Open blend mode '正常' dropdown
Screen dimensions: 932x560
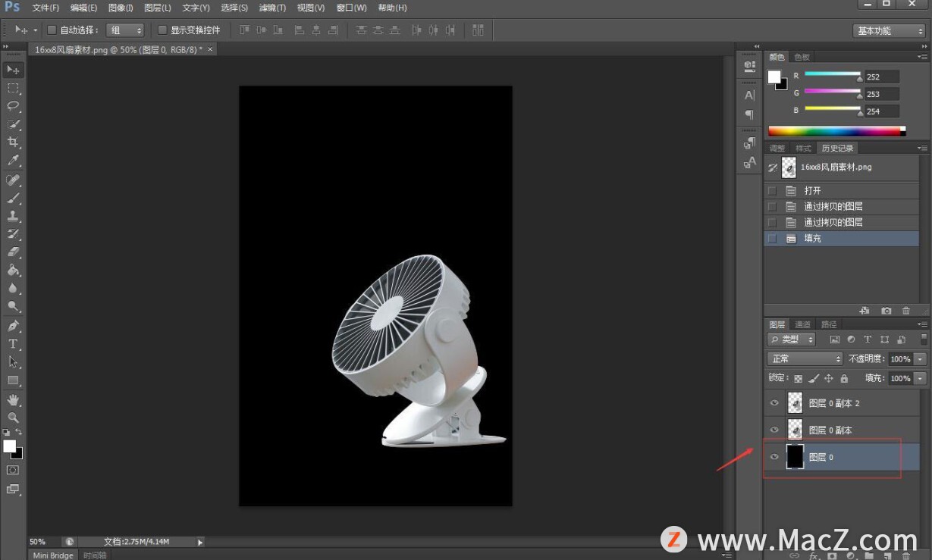pyautogui.click(x=805, y=358)
